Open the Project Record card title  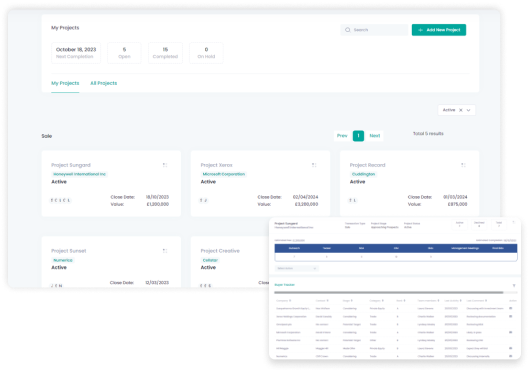click(367, 165)
